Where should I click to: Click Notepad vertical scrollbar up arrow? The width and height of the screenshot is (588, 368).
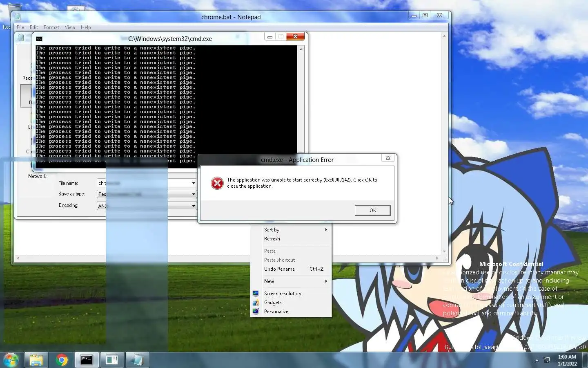pyautogui.click(x=444, y=36)
